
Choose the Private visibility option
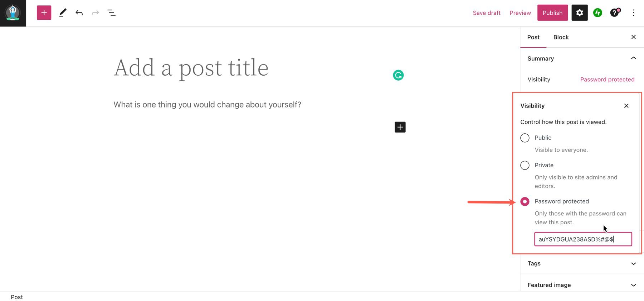coord(525,165)
